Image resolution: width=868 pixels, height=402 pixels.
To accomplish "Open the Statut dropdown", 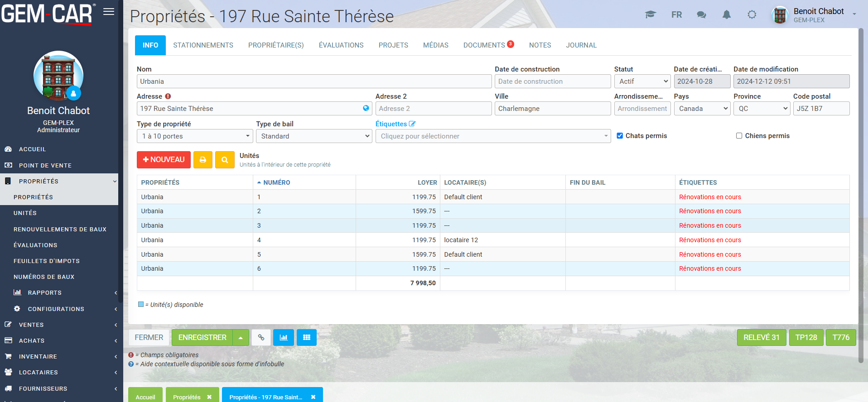I will (642, 81).
